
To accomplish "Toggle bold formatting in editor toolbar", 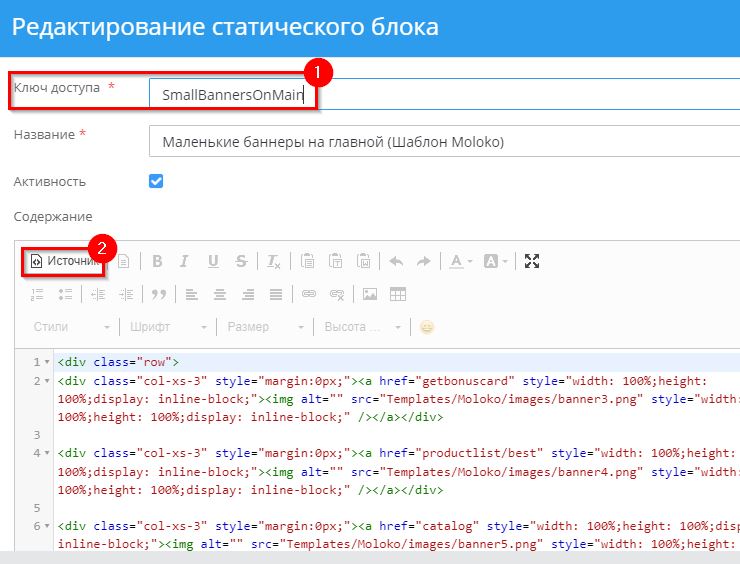I will 157,261.
